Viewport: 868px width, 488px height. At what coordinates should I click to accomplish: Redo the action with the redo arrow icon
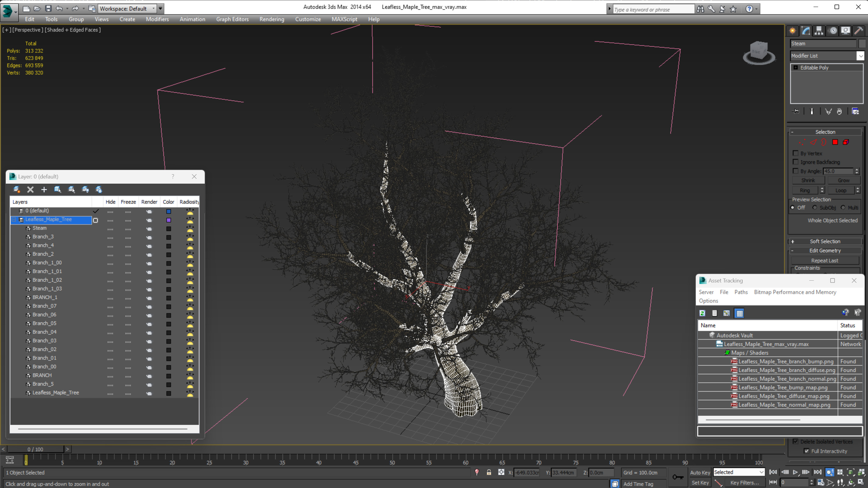click(75, 9)
